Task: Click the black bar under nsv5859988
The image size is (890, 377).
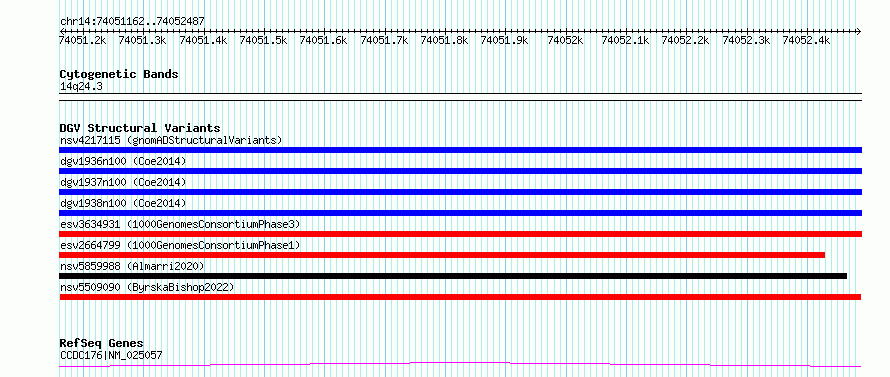Action: tap(453, 276)
